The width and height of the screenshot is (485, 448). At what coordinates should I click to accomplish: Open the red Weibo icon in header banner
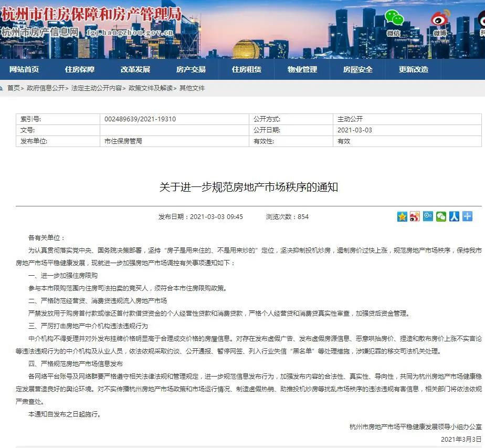point(440,18)
